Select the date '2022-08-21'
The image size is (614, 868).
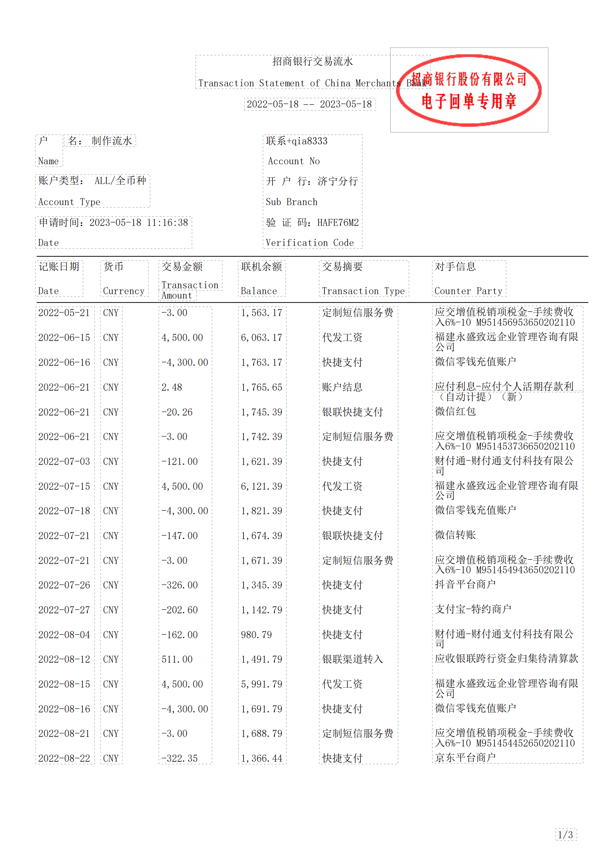(64, 733)
